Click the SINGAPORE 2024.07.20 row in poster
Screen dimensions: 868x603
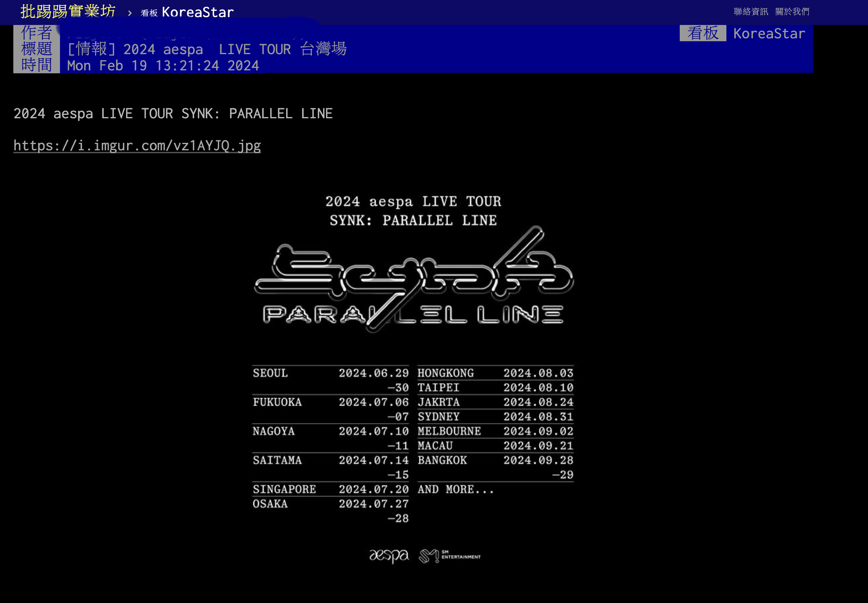330,489
